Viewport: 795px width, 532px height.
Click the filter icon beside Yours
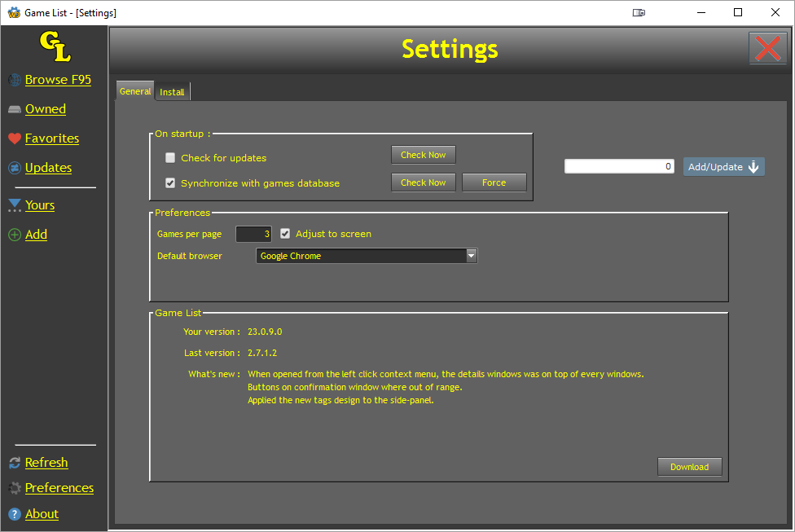point(15,205)
